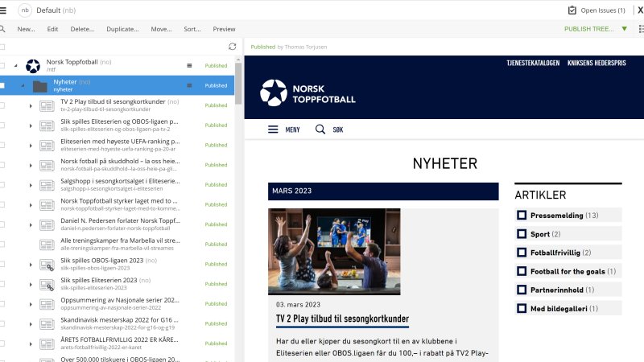
Task: Click the preview MENY hamburger icon
Action: [273, 130]
